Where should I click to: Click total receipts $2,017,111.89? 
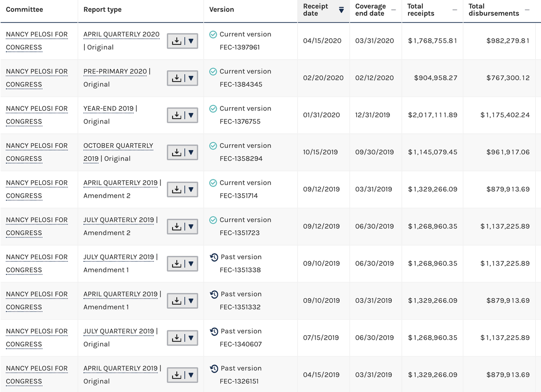[433, 115]
